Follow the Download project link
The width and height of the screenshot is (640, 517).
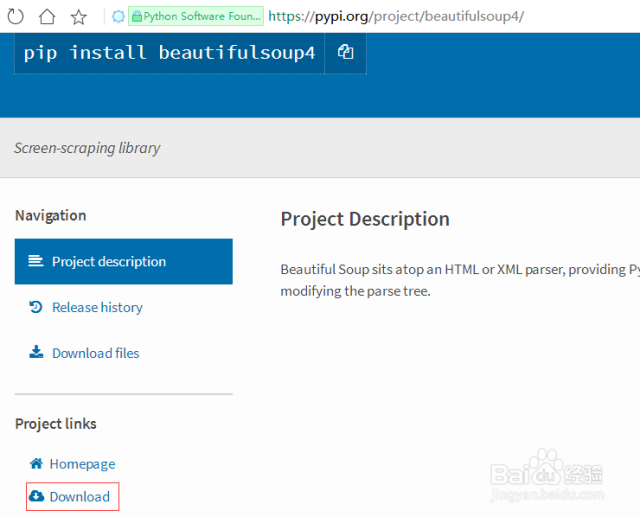click(80, 497)
